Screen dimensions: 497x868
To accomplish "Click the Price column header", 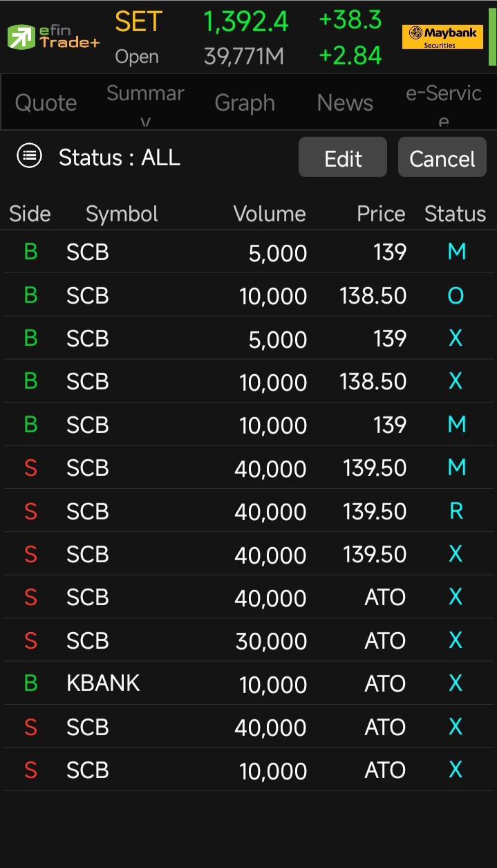I will 381,214.
